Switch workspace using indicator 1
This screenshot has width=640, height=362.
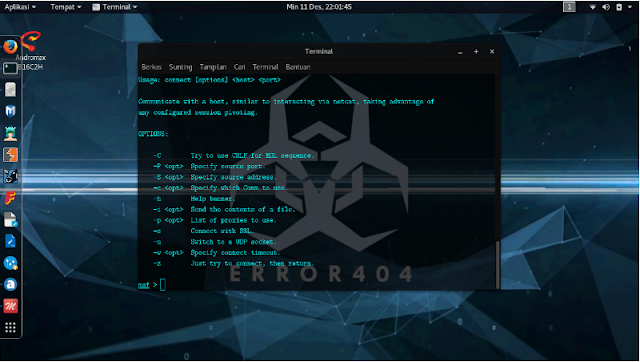pos(569,7)
